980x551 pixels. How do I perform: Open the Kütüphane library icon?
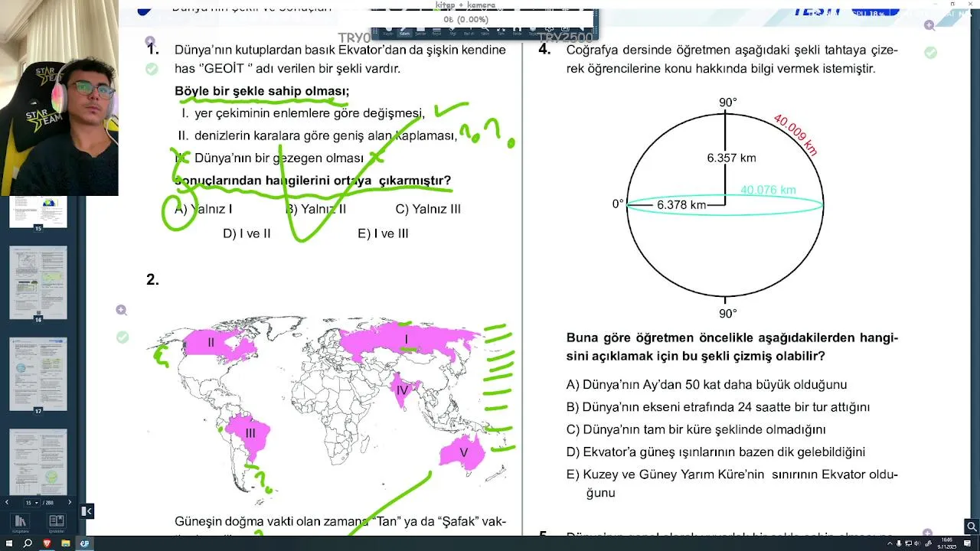click(21, 522)
